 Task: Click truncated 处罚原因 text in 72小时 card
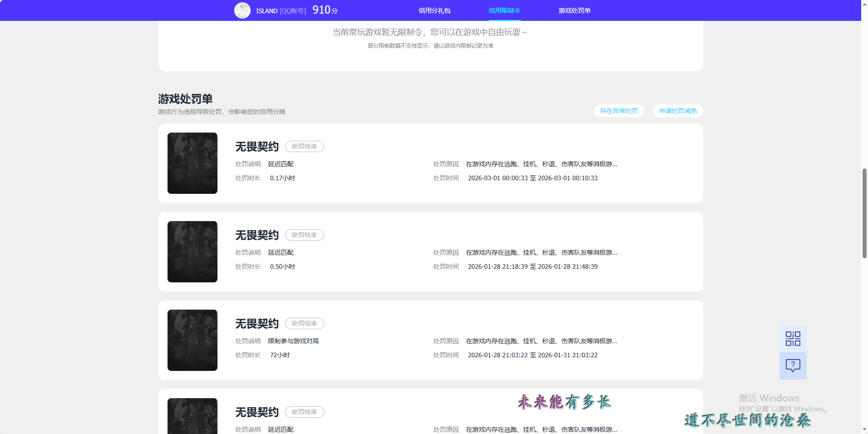coord(542,341)
